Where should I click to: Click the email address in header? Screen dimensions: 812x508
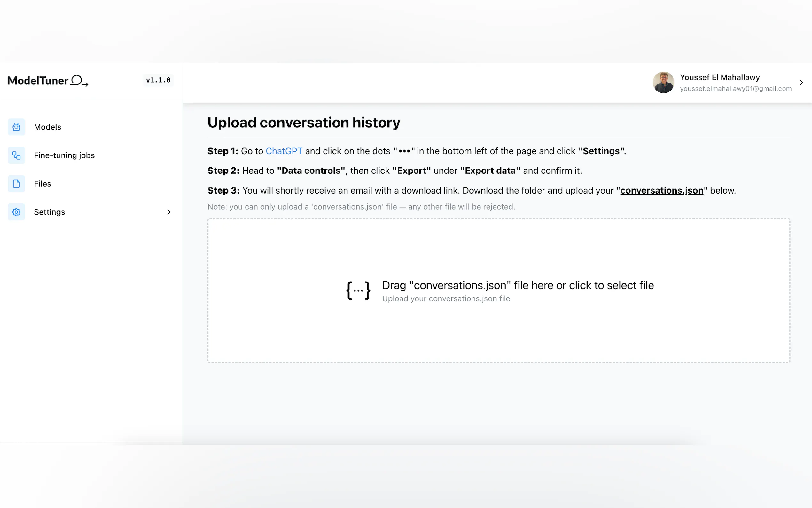click(x=736, y=89)
